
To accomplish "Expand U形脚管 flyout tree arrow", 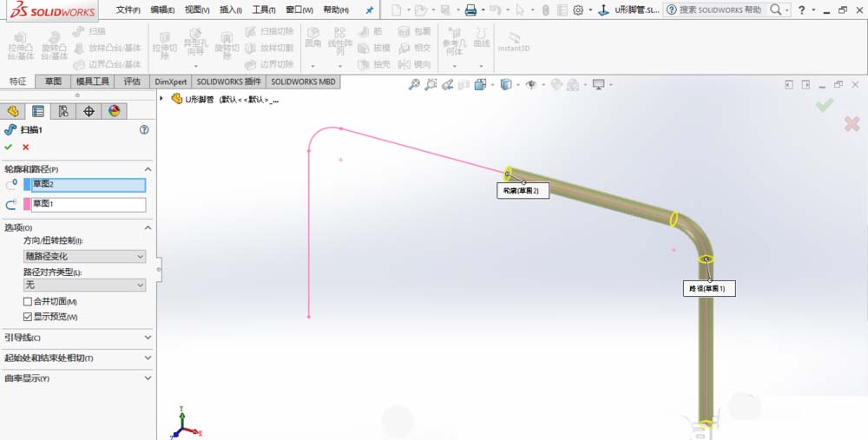I will [x=161, y=99].
